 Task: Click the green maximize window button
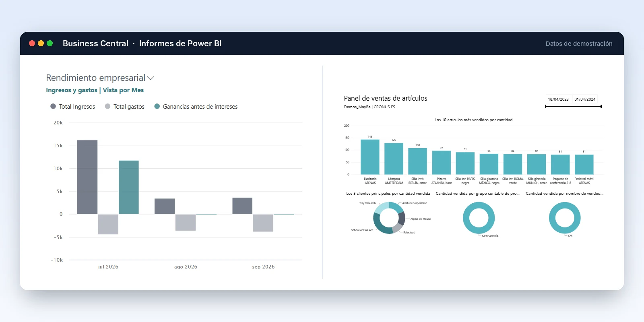point(50,43)
